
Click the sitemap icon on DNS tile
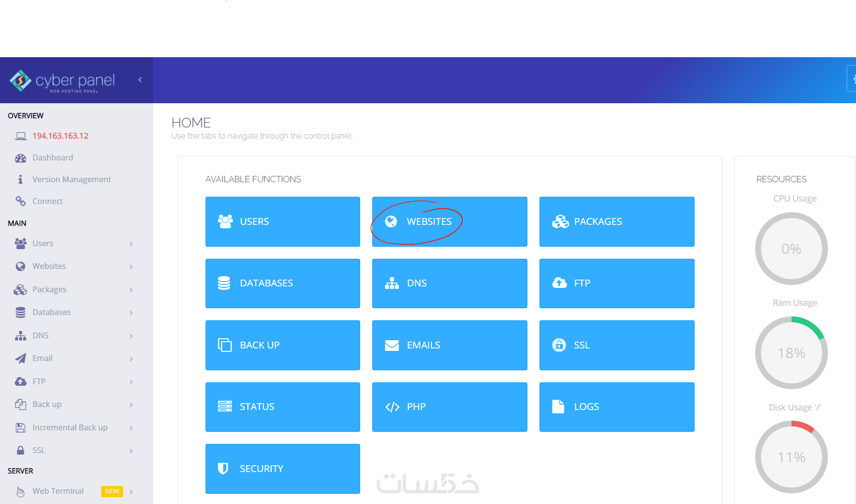[392, 283]
